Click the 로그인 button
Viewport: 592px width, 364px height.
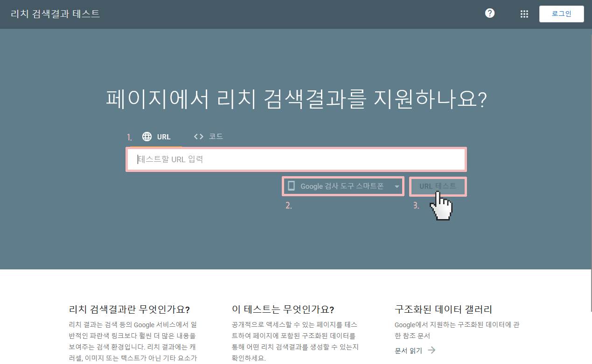562,14
